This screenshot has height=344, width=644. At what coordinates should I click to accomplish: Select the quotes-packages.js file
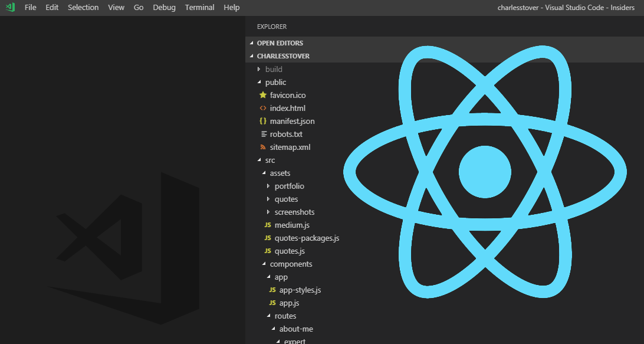tap(307, 238)
